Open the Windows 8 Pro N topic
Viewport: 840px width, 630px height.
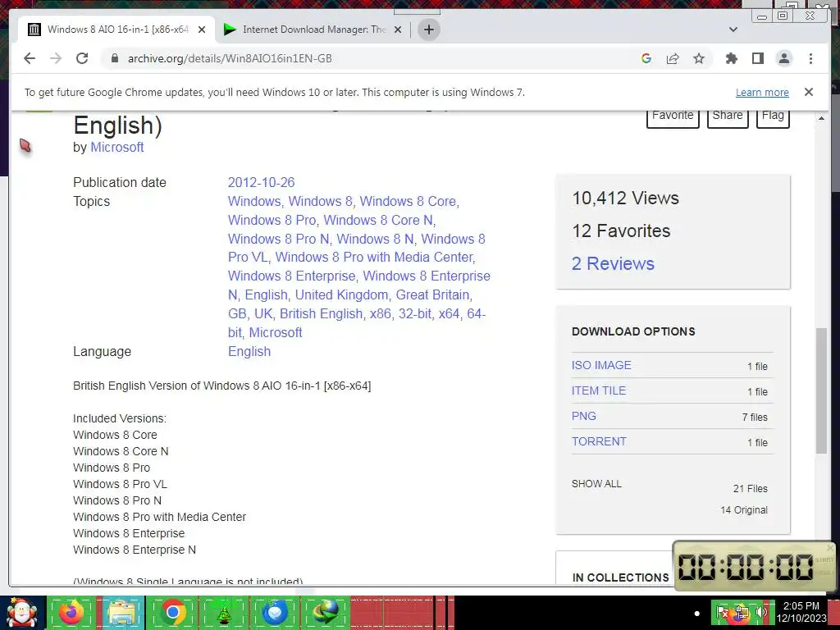[x=279, y=239]
